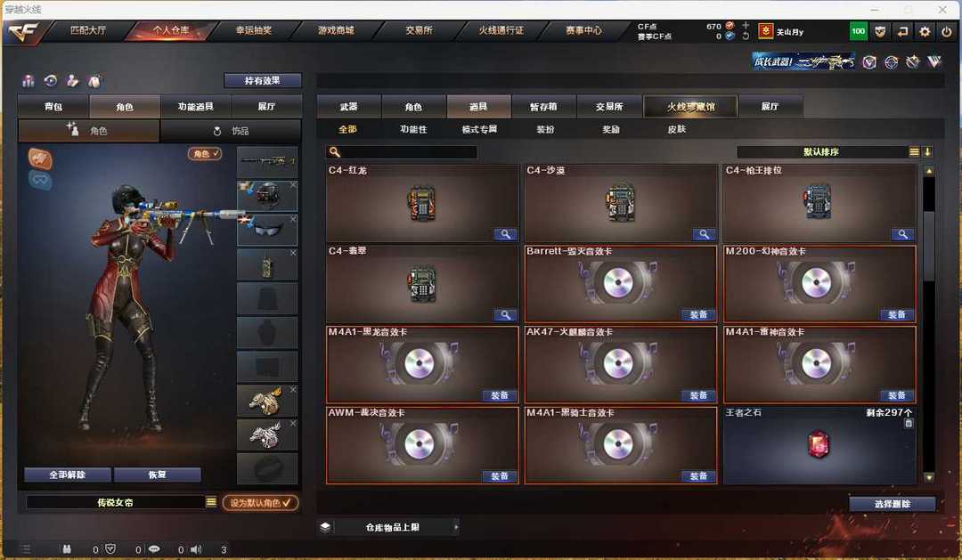Image resolution: width=962 pixels, height=560 pixels.
Task: Click the 选择删除 button
Action: click(893, 504)
